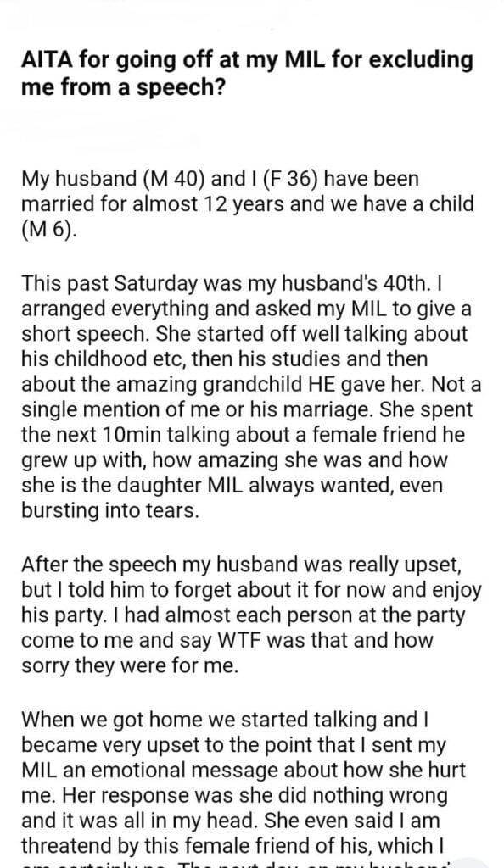Click the paragraph starting 'This past Saturday'
This screenshot has width=504, height=868.
point(251,397)
